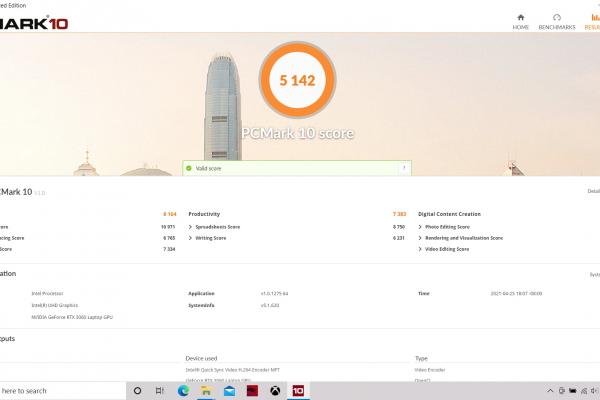
Task: Click the PCMark 10 logo
Action: (x=34, y=23)
